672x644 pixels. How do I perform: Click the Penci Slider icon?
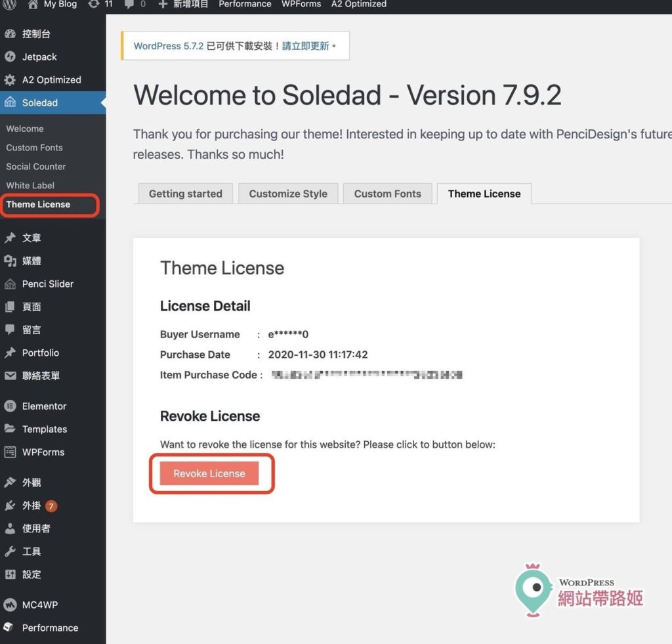10,284
